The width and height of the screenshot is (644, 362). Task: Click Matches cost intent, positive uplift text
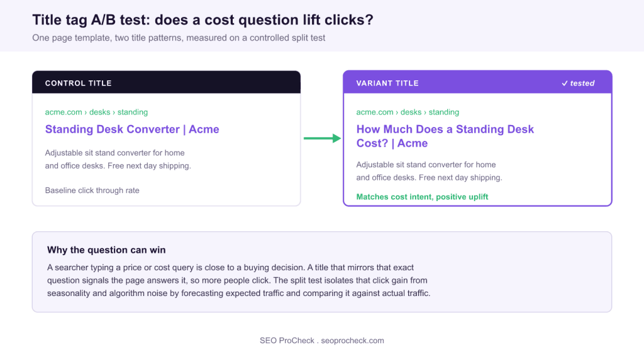pos(422,197)
